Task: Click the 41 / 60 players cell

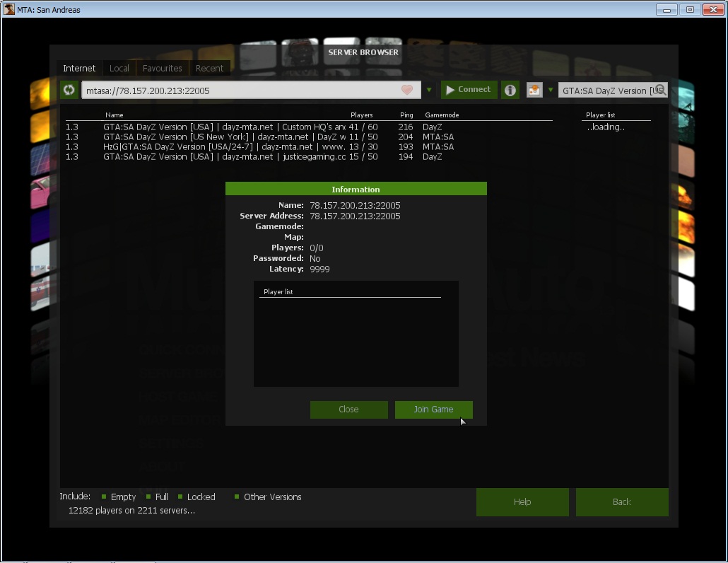Action: [363, 127]
